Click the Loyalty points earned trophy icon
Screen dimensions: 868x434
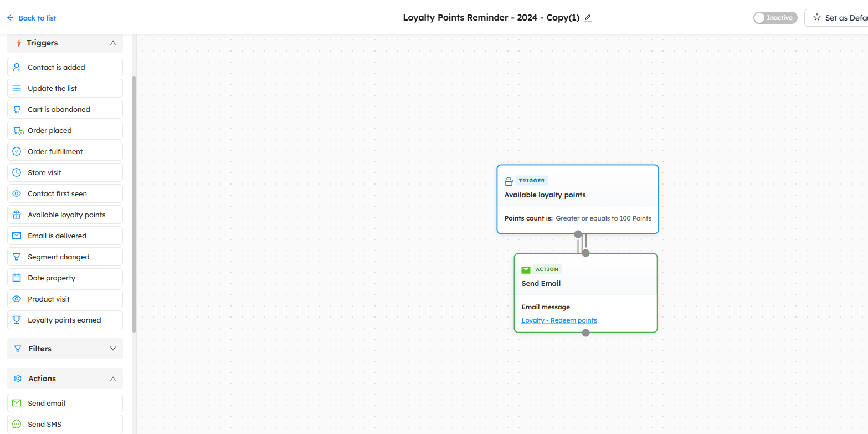[17, 320]
